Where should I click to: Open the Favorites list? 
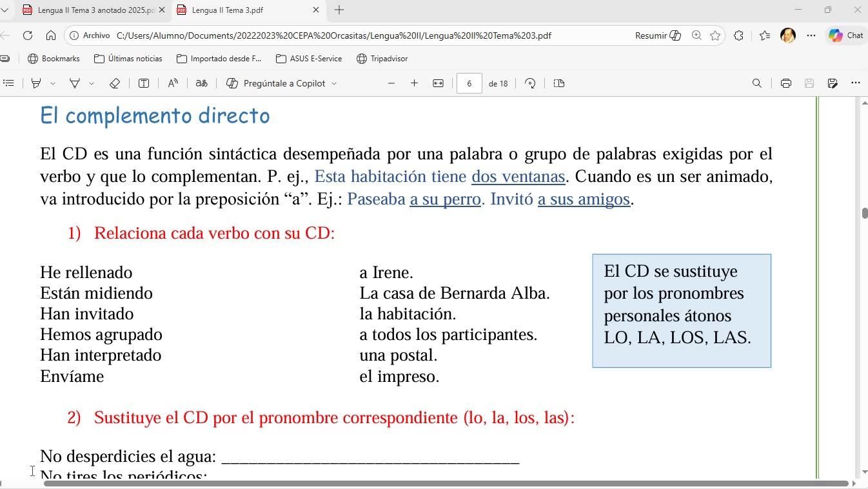(765, 35)
